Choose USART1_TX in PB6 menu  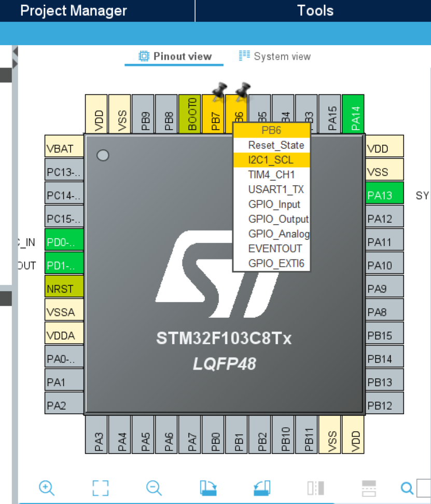[272, 189]
